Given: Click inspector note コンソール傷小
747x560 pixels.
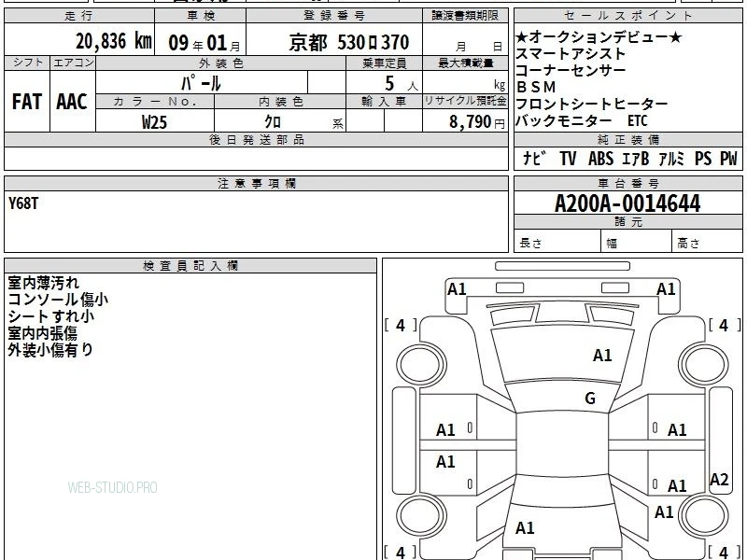Looking at the screenshot, I should [58, 300].
